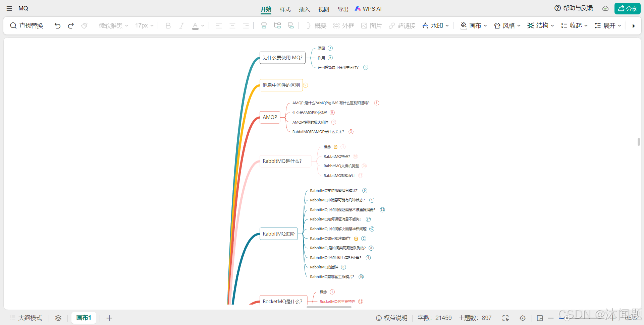Switch to the 视图 tab
Image resolution: width=644 pixels, height=325 pixels.
tap(324, 9)
